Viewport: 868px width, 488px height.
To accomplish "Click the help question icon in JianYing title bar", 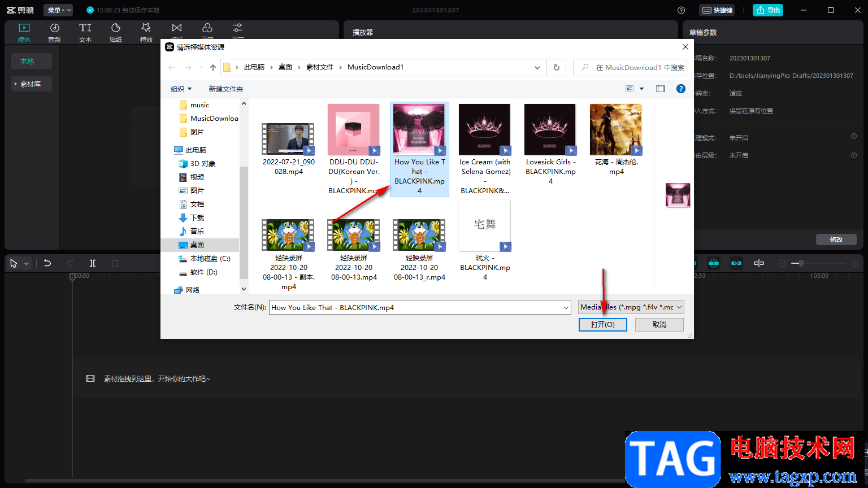I will pyautogui.click(x=682, y=10).
